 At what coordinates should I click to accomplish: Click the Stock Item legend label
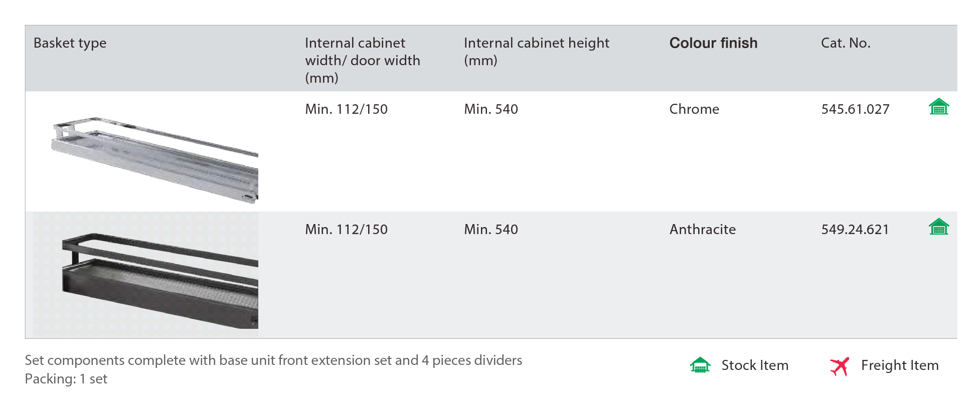(x=755, y=365)
